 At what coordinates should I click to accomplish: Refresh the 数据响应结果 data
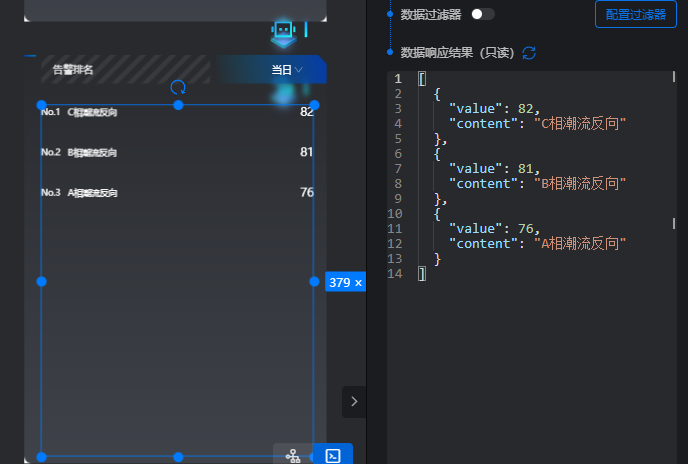click(529, 52)
